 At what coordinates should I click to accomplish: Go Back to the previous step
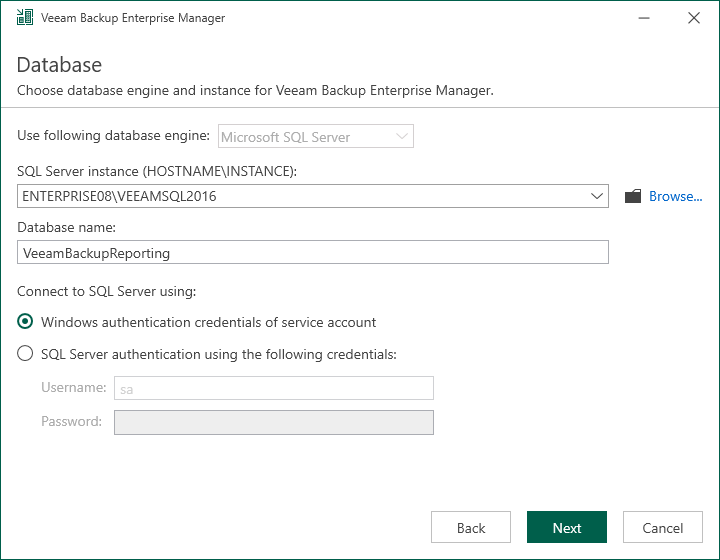point(470,527)
